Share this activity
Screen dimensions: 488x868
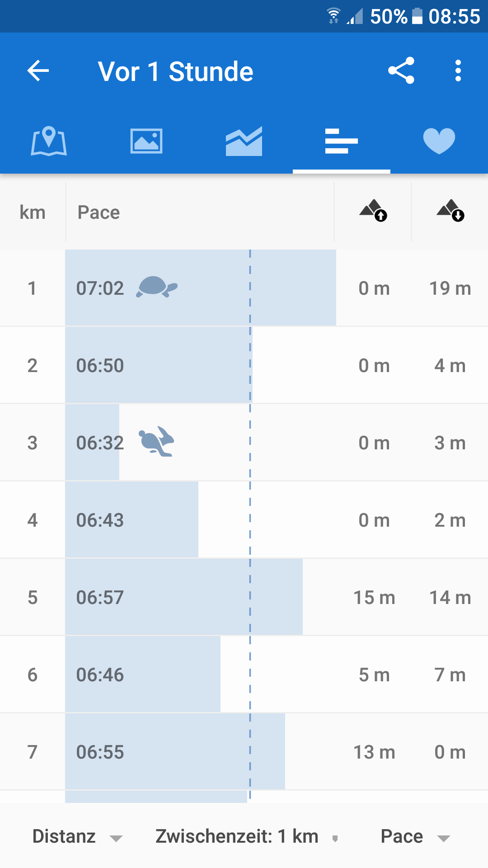[401, 71]
